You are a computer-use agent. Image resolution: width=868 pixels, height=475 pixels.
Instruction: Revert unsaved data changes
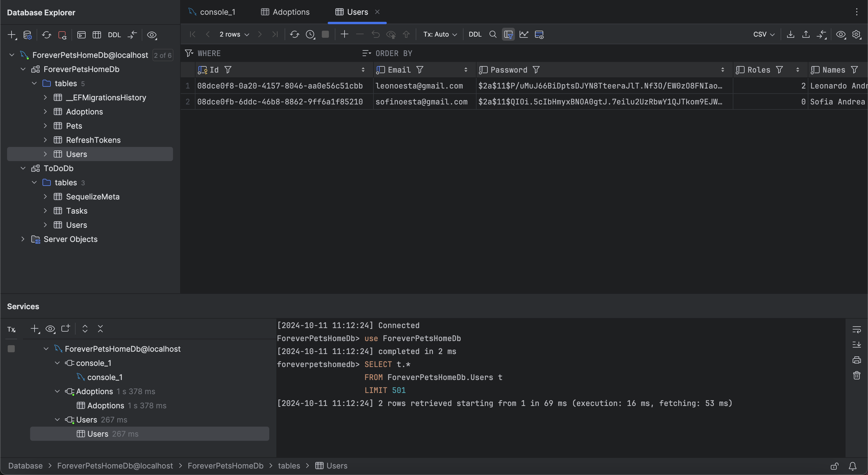pyautogui.click(x=375, y=34)
